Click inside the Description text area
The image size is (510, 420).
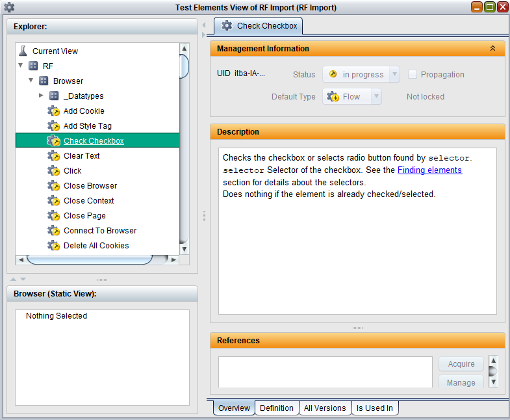(357, 231)
